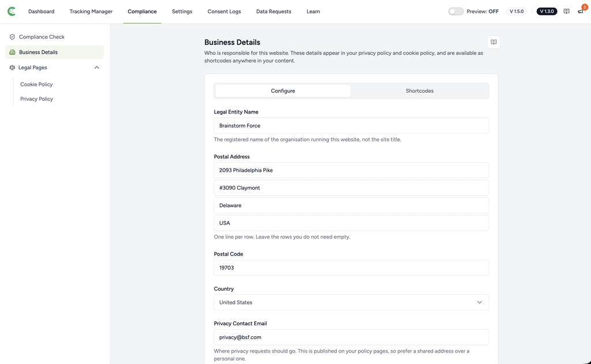Click the #3090 Claymont address field
This screenshot has height=364, width=591.
pyautogui.click(x=351, y=187)
